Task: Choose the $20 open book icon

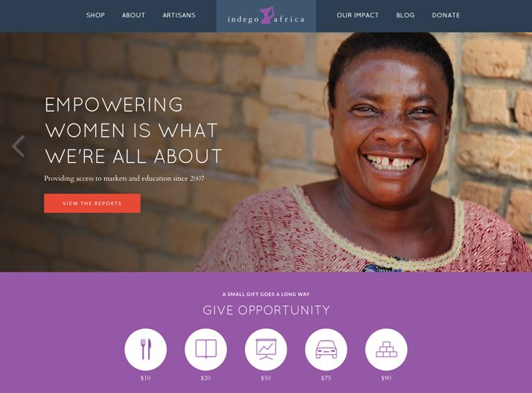Action: coord(205,349)
